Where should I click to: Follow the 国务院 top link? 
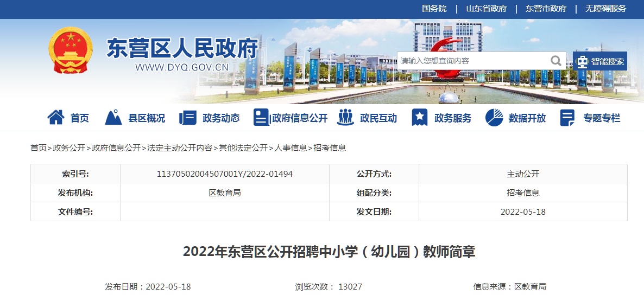(434, 9)
